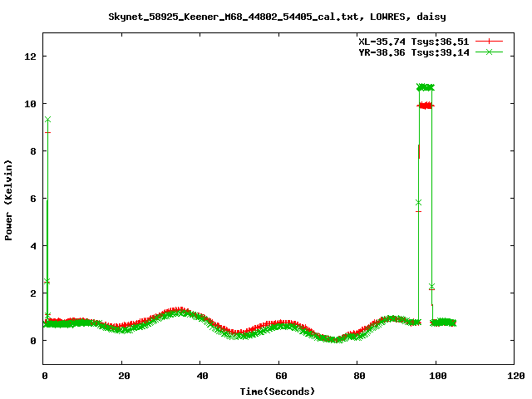
Task: Click the green YR legend line sample
Action: [x=489, y=52]
